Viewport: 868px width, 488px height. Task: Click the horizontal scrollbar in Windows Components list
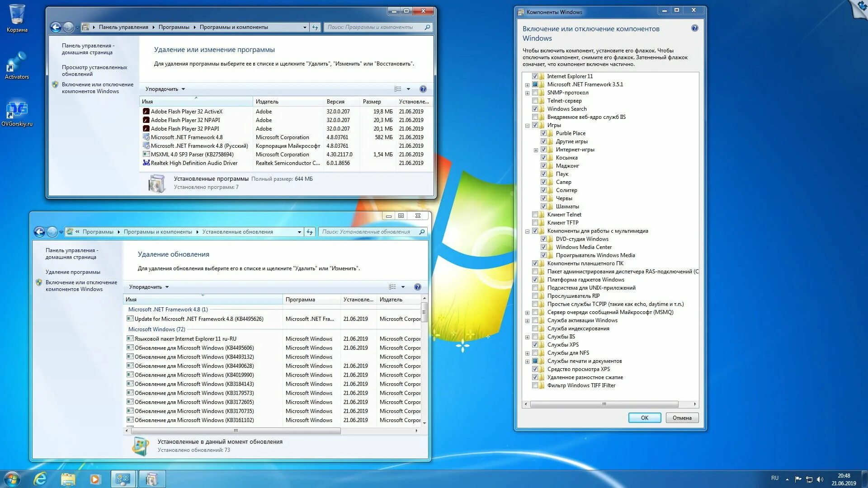point(604,404)
